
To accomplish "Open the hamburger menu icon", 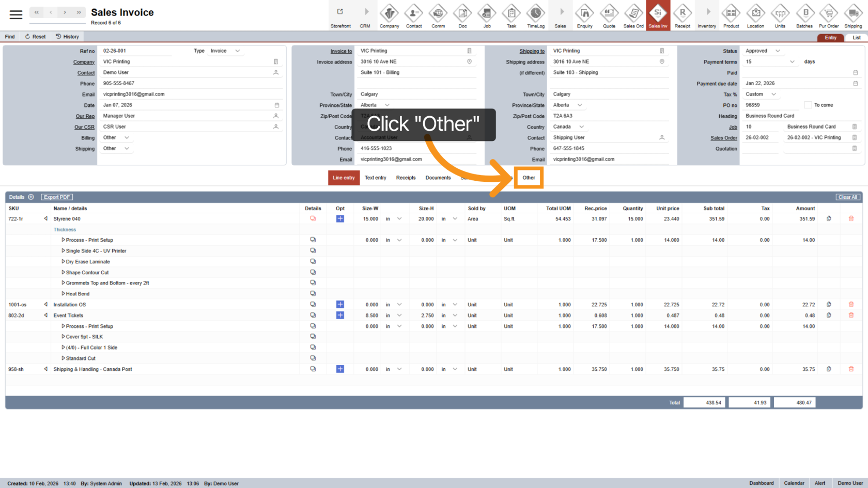I will tap(16, 14).
